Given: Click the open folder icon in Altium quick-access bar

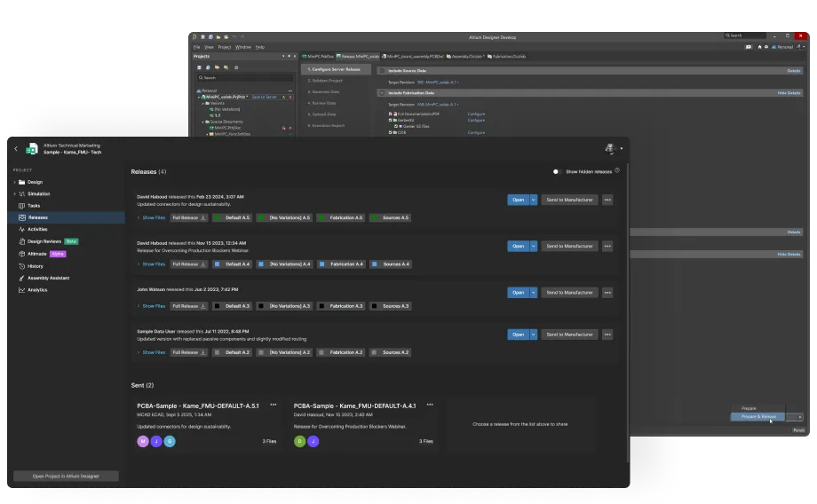Looking at the screenshot, I should click(x=218, y=37).
